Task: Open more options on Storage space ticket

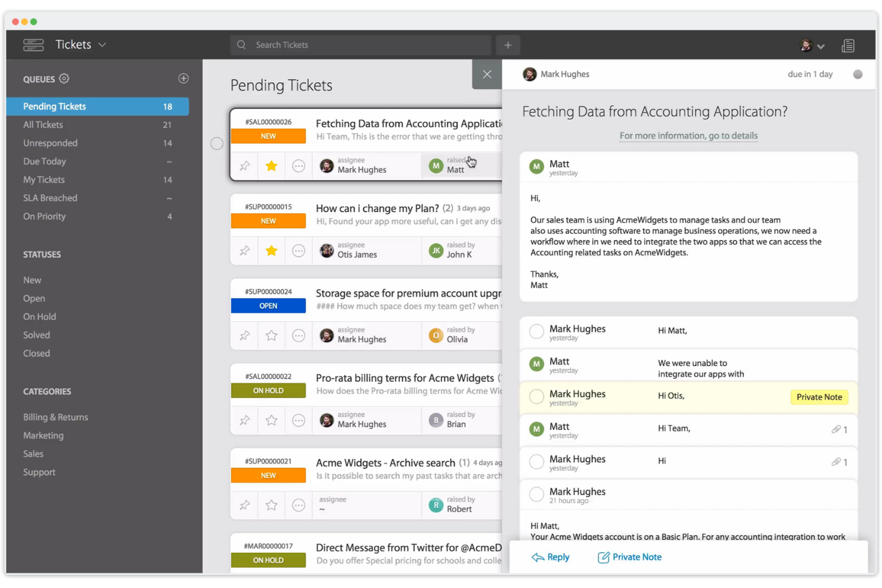Action: (x=299, y=336)
